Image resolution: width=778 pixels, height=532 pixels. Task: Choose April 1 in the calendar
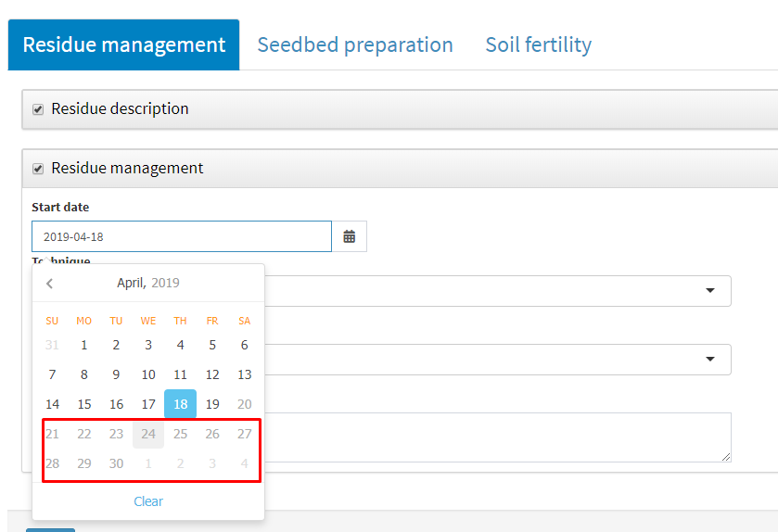pos(84,345)
